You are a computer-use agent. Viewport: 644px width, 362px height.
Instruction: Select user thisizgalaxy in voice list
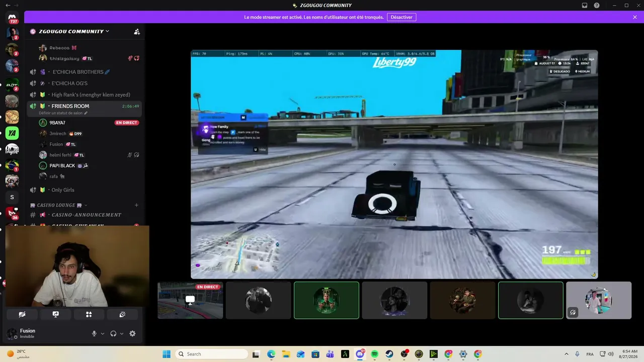[x=89, y=58]
